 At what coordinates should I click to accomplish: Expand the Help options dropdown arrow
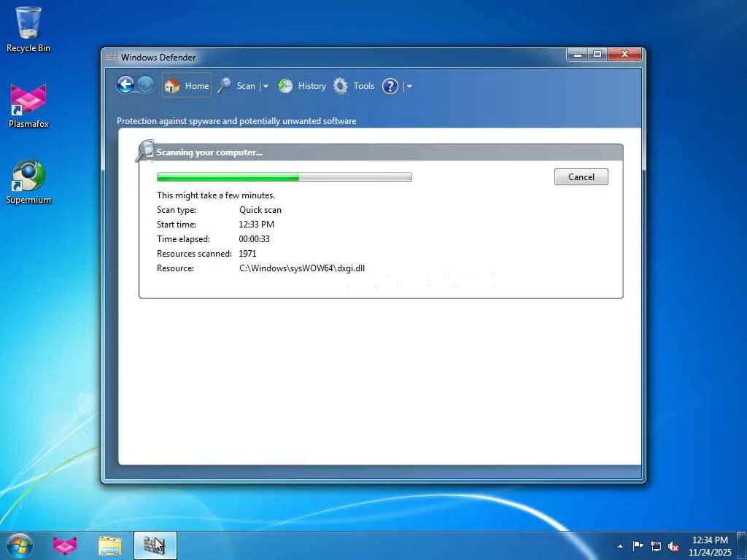409,86
